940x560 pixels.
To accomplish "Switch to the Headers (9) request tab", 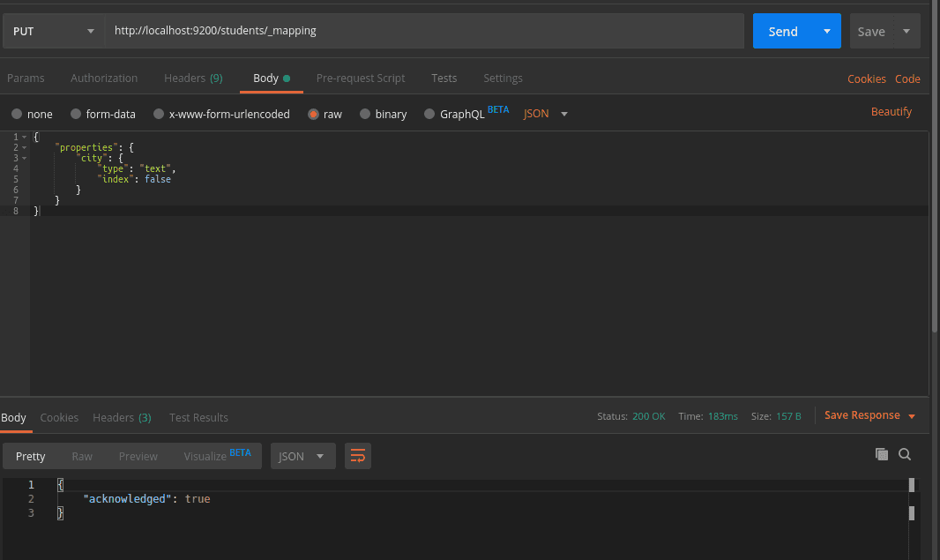I will coord(192,78).
